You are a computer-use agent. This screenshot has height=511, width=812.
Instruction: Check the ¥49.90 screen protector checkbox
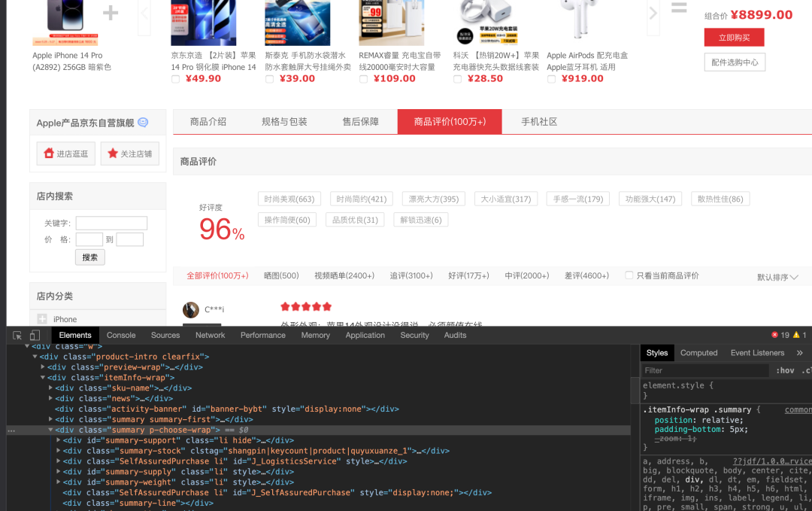tap(175, 79)
